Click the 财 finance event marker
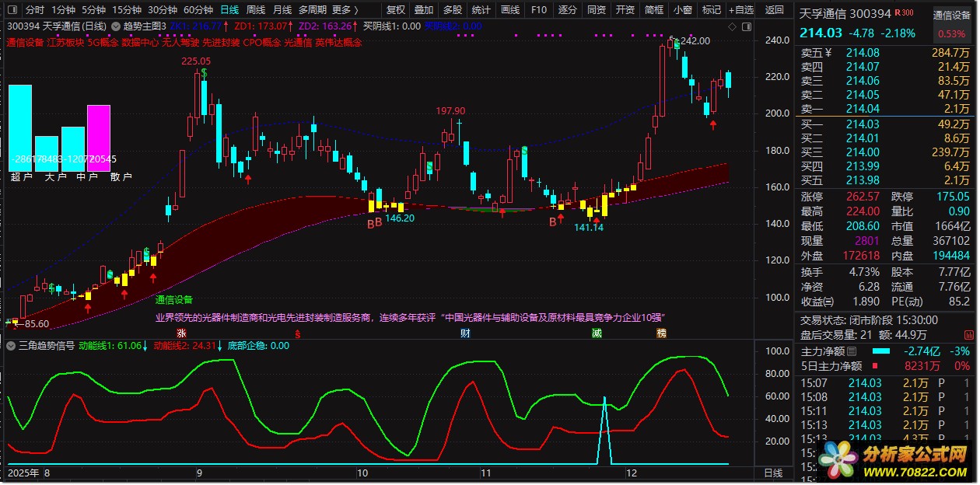 tap(465, 333)
